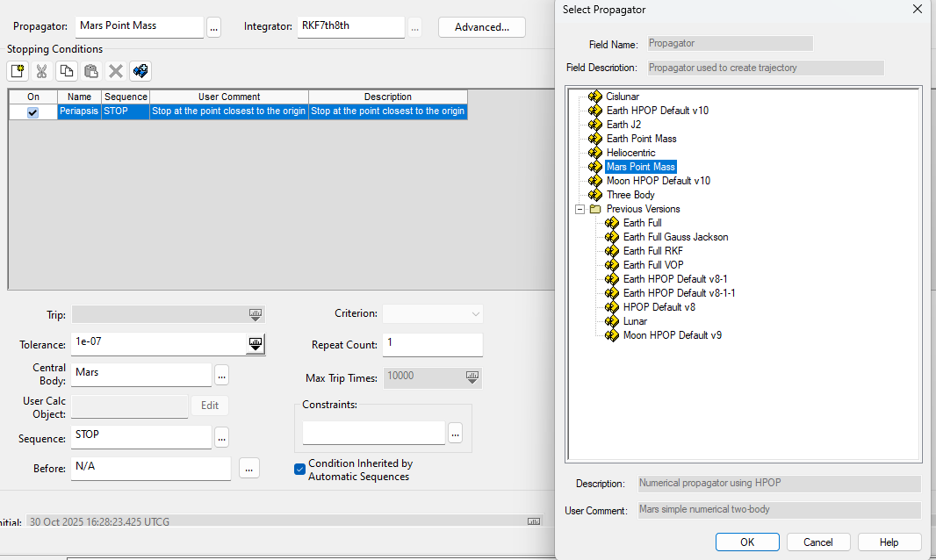Click the Tolerance input field
The width and height of the screenshot is (936, 560).
(x=158, y=343)
